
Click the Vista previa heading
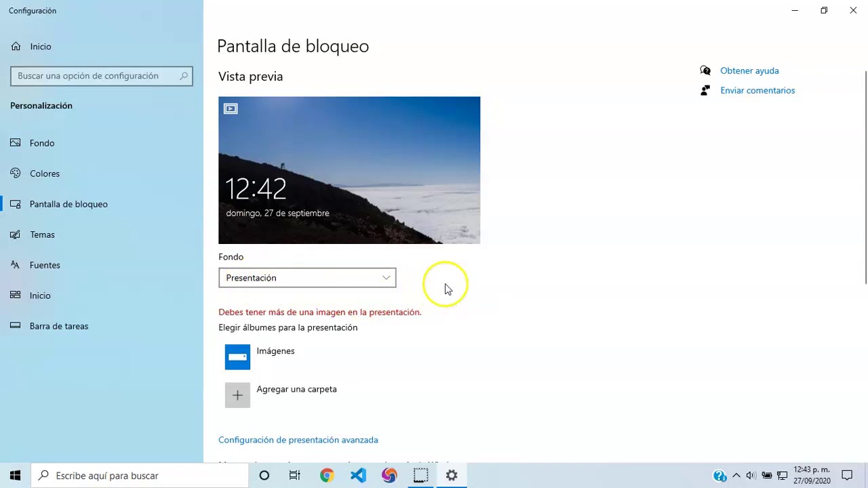250,77
